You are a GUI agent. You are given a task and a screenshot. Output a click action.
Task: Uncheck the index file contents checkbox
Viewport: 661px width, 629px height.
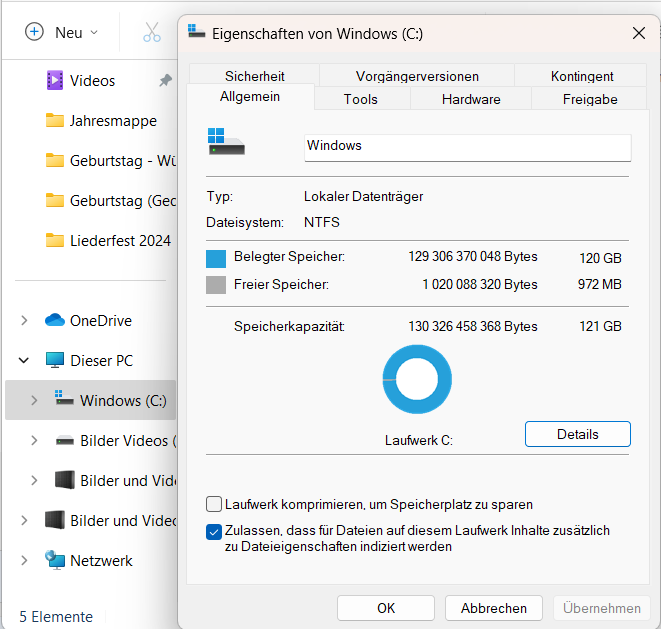click(x=214, y=532)
